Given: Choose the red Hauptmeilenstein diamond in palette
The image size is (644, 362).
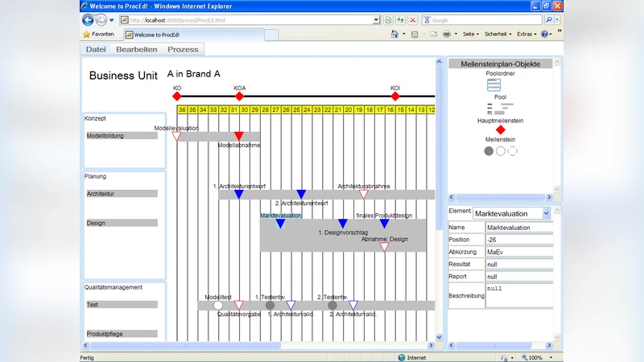Looking at the screenshot, I should [500, 130].
